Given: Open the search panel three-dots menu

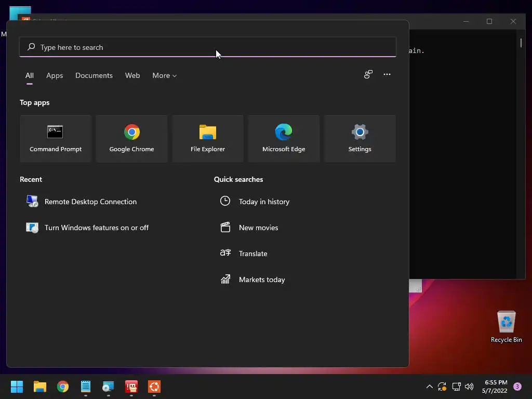Looking at the screenshot, I should pyautogui.click(x=387, y=74).
